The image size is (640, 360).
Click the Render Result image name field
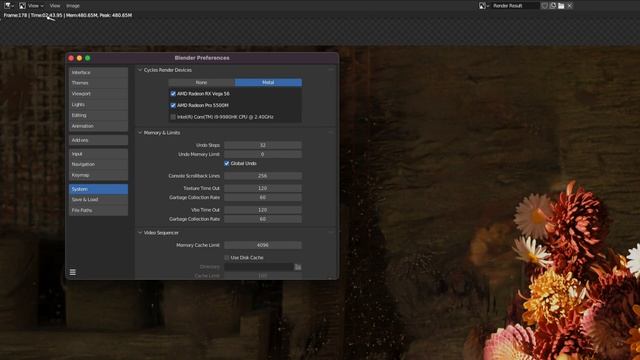515,6
